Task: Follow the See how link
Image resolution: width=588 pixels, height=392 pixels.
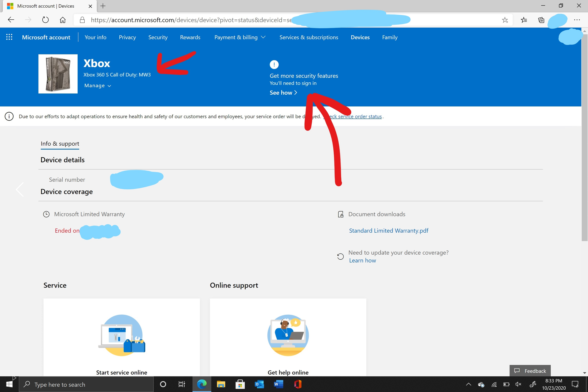Action: click(283, 93)
